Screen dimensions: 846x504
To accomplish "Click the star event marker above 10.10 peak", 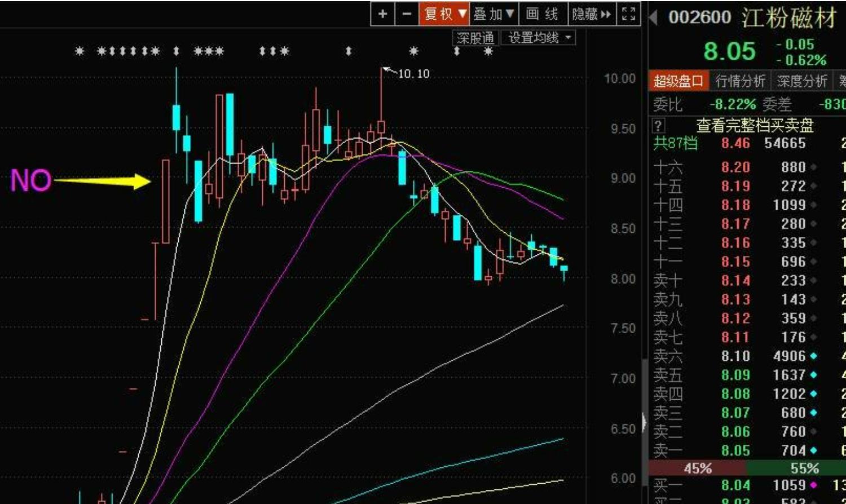I will point(414,51).
